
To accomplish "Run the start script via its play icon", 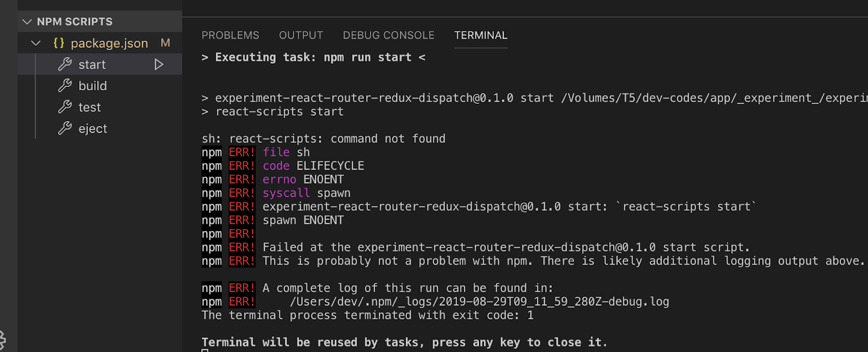I will (158, 64).
